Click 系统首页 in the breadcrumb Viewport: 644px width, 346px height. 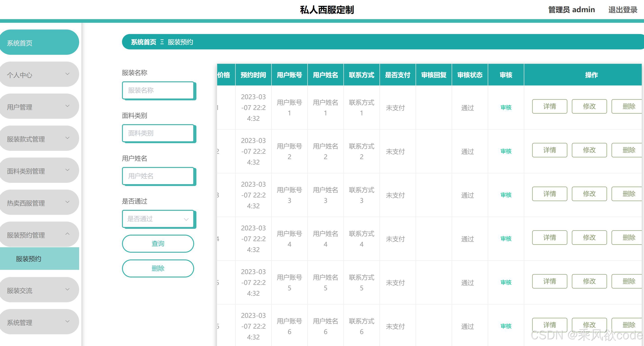click(143, 42)
